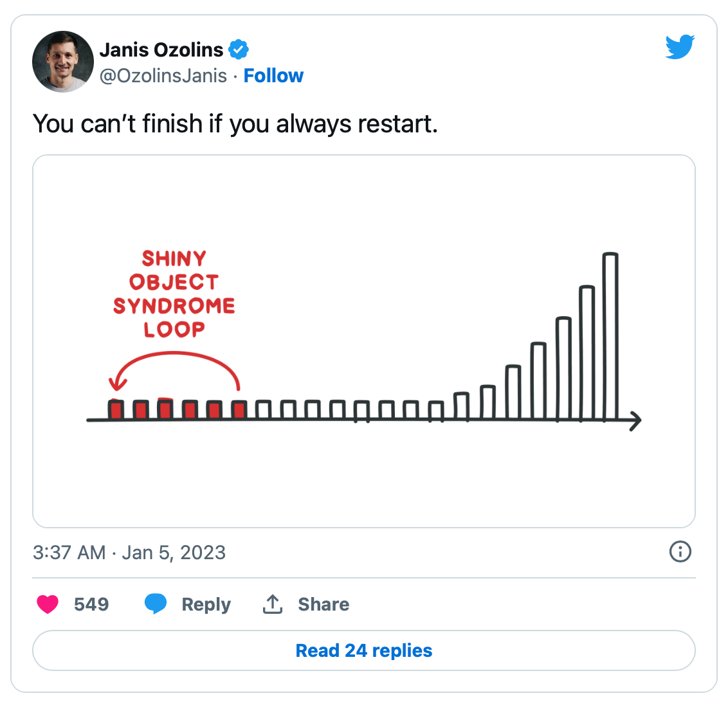Read 24 replies
The height and width of the screenshot is (707, 728).
point(364,650)
